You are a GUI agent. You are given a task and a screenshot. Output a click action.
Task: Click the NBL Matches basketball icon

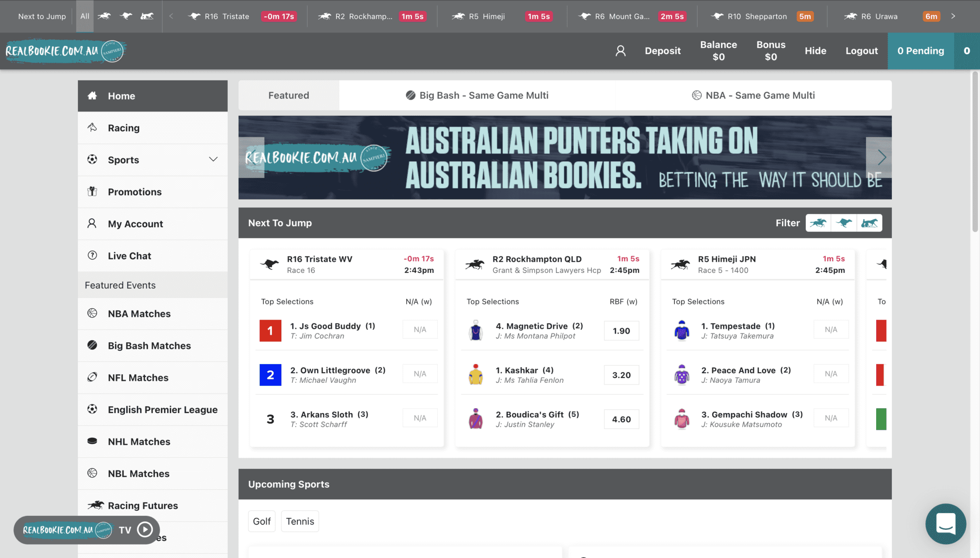[92, 473]
